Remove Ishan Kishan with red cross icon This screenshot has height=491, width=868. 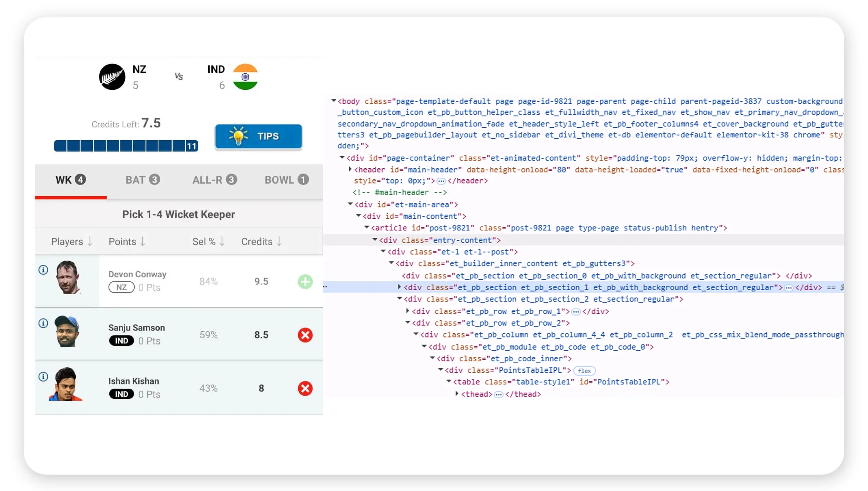(x=305, y=389)
